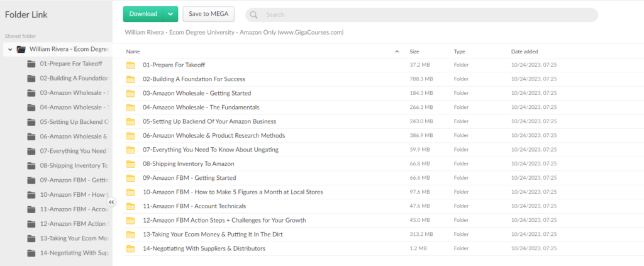The image size is (644, 266).
Task: Toggle sort order arrow in Name column
Action: 397,52
